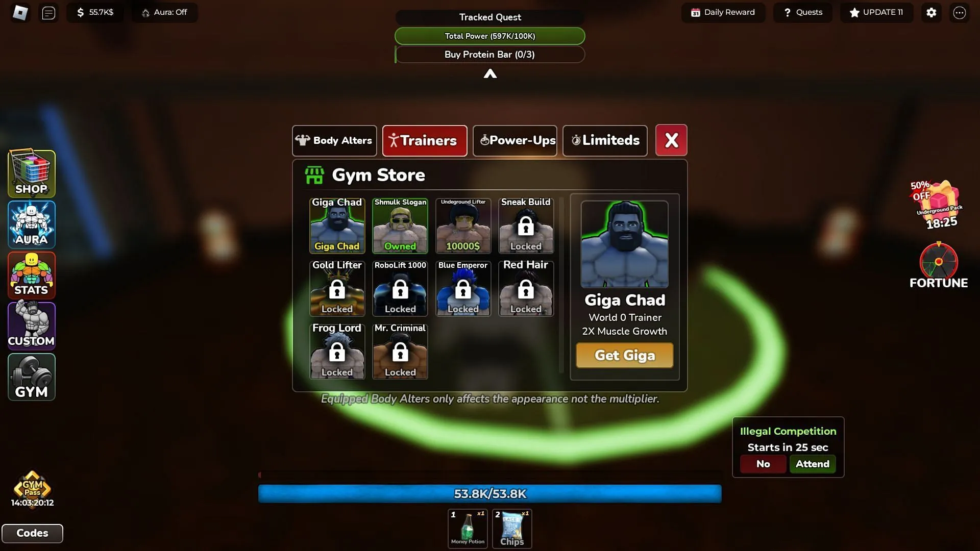Image resolution: width=980 pixels, height=551 pixels.
Task: Select No for Illegal Competition
Action: tap(763, 463)
